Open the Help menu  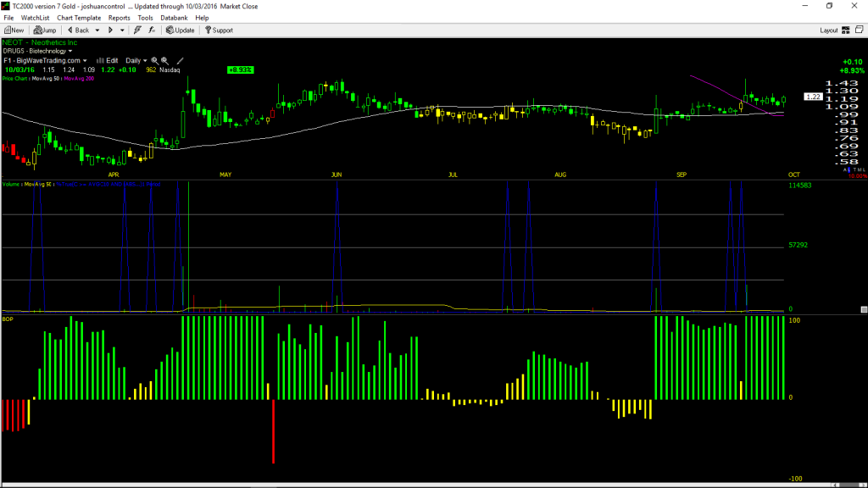pos(202,18)
